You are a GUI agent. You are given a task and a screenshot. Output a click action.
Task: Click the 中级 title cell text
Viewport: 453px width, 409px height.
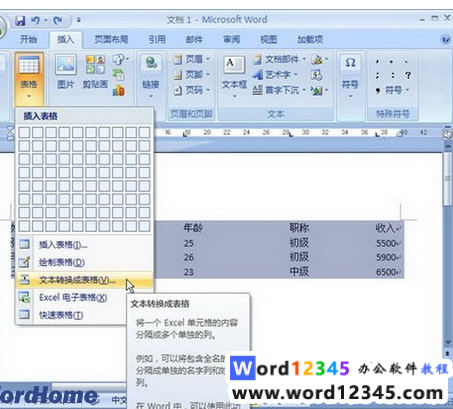(299, 272)
